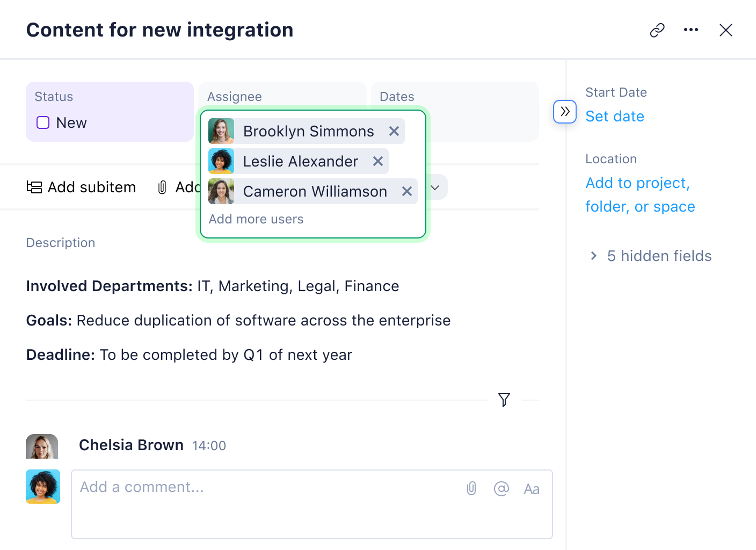
Task: Remove Brooklyn Simmons from assignees
Action: pos(394,131)
